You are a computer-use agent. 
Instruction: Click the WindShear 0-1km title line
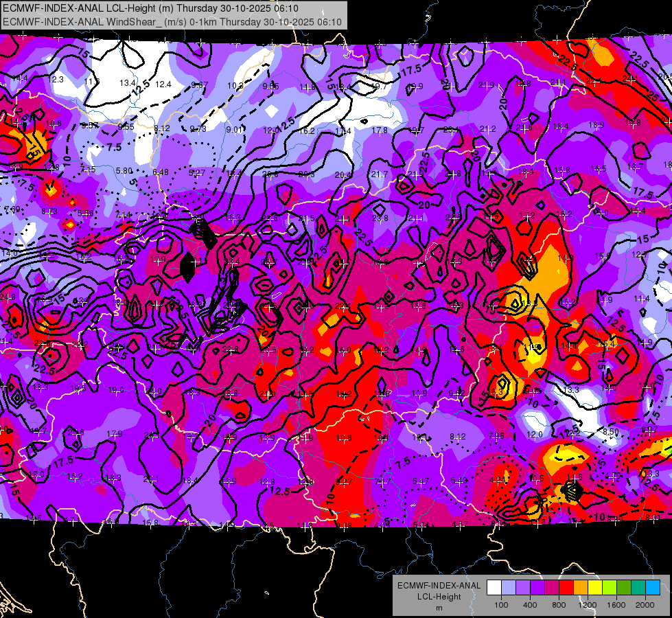coord(172,22)
